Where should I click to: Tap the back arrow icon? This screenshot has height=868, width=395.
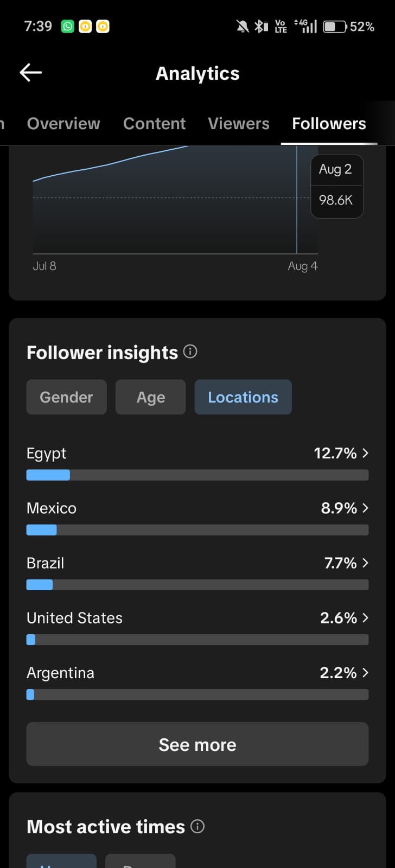(31, 73)
